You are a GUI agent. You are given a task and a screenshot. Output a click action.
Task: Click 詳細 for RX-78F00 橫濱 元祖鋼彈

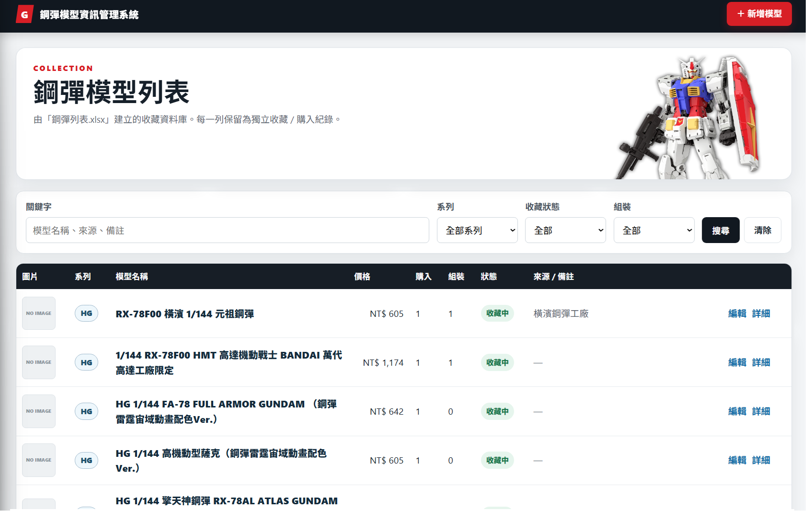[x=761, y=314]
